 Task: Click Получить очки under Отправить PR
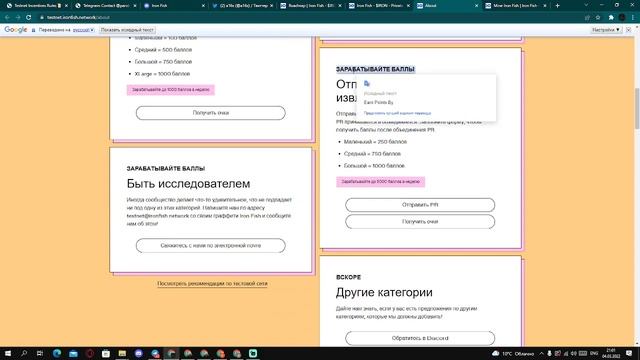[420, 222]
